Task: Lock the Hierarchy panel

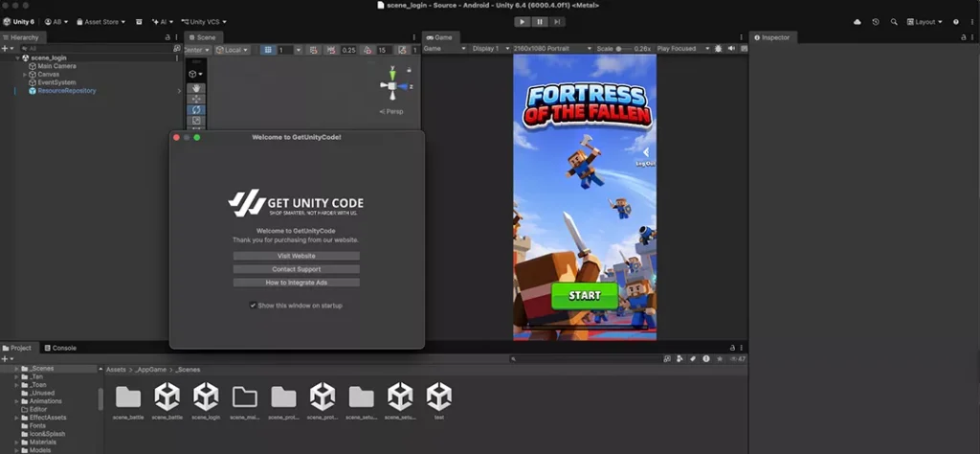Action: click(x=167, y=37)
